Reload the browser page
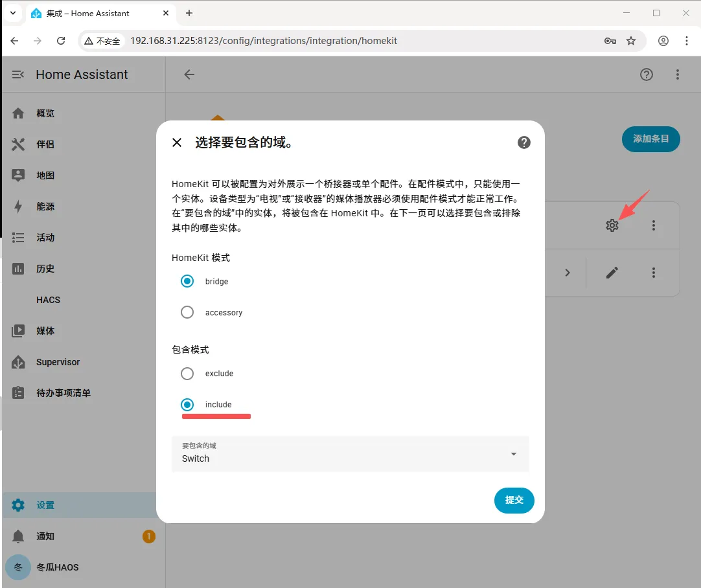The image size is (701, 588). (61, 41)
